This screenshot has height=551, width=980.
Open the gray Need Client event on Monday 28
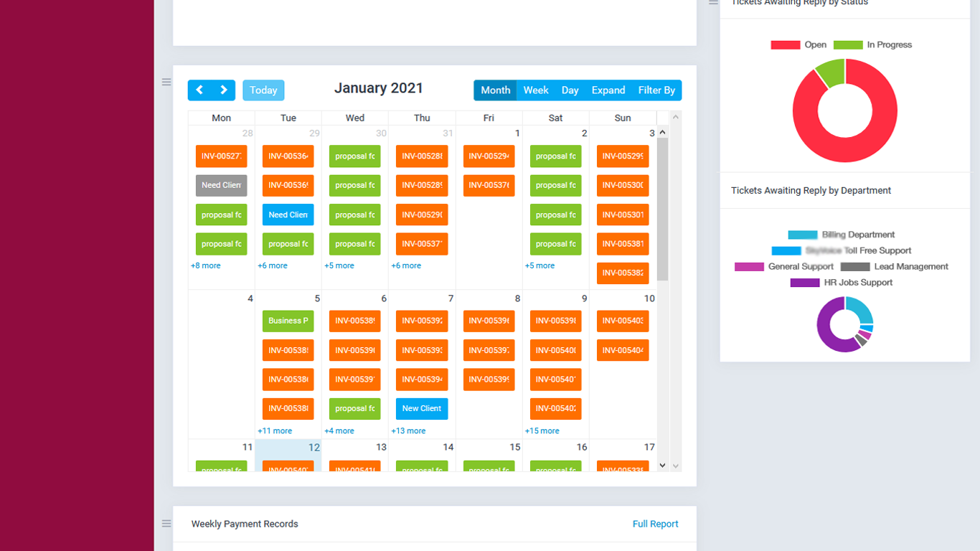click(x=221, y=185)
